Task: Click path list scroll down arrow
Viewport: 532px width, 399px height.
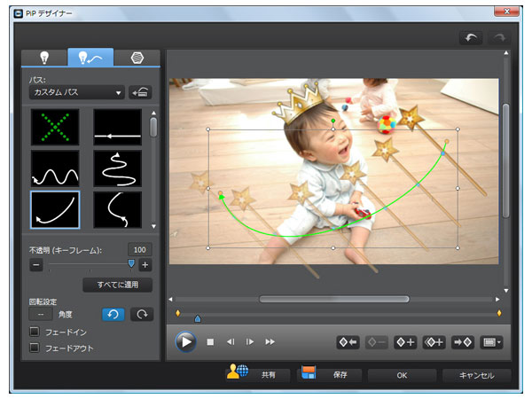Action: coord(153,226)
